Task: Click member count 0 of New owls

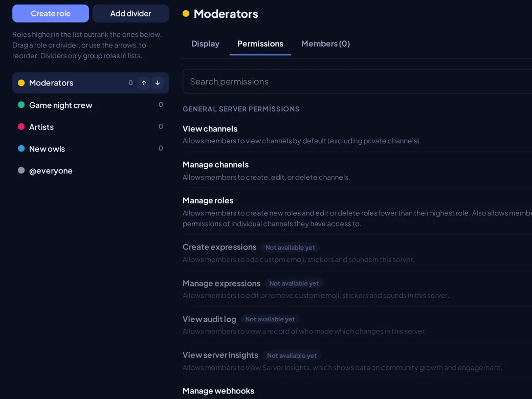Action: (161, 148)
